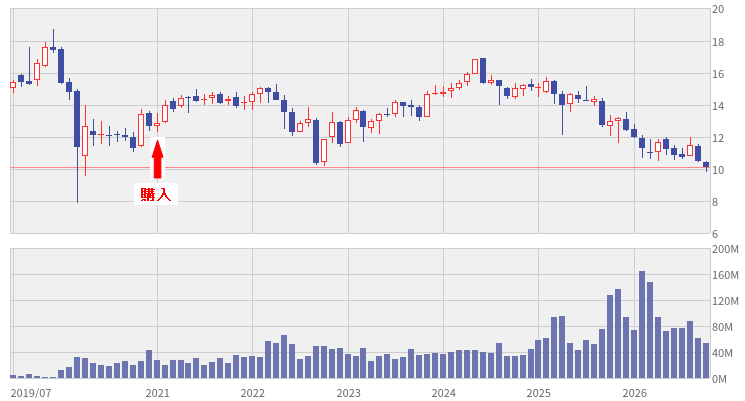The width and height of the screenshot is (745, 401).
Task: Click the 2024 year label
Action: pos(443,393)
